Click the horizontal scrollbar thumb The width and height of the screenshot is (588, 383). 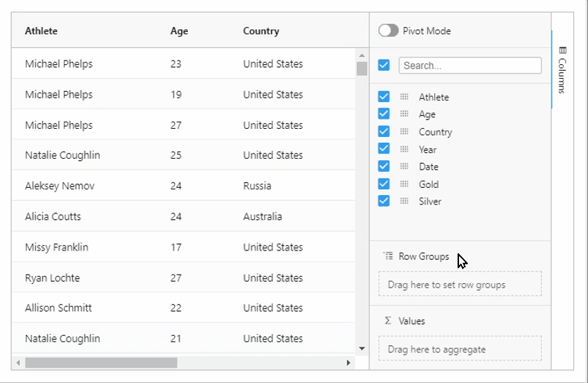coord(101,363)
